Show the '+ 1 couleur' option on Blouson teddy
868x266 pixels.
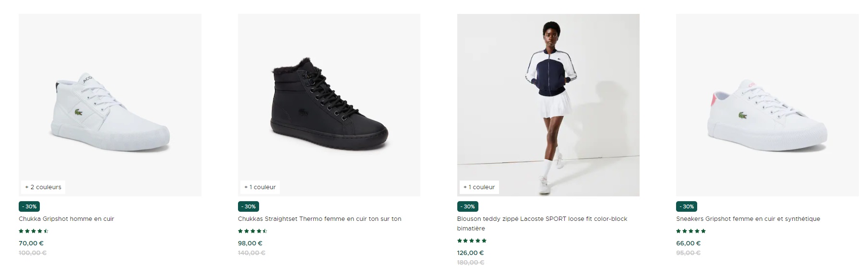click(x=479, y=187)
